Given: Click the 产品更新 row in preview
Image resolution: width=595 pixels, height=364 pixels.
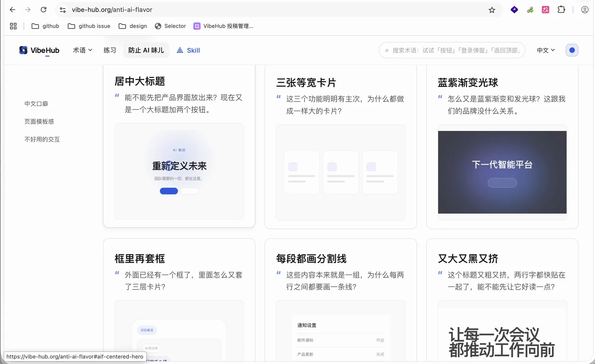Looking at the screenshot, I should [341, 354].
